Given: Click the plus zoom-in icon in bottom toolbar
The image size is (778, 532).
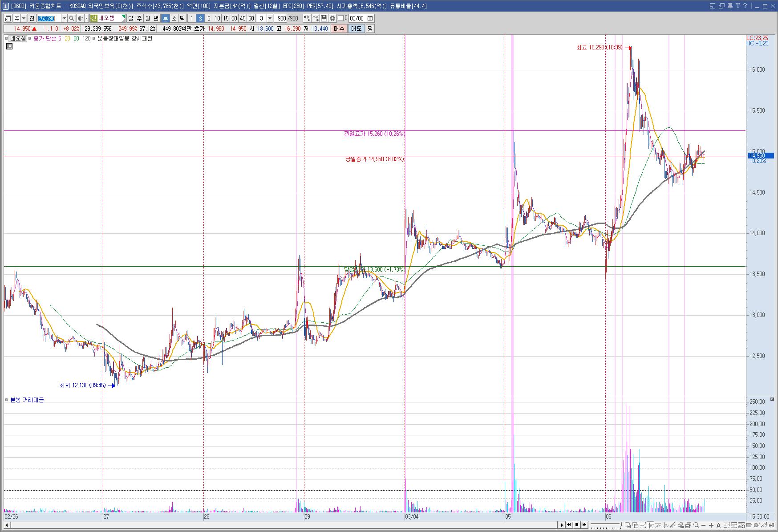Looking at the screenshot, I should (x=711, y=525).
